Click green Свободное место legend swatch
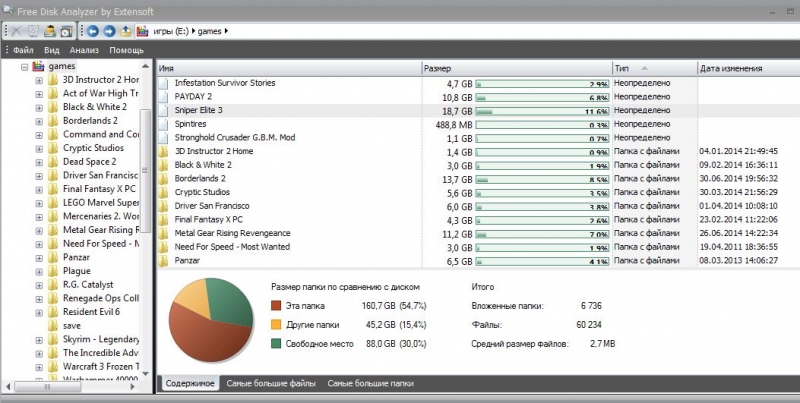 (x=276, y=343)
